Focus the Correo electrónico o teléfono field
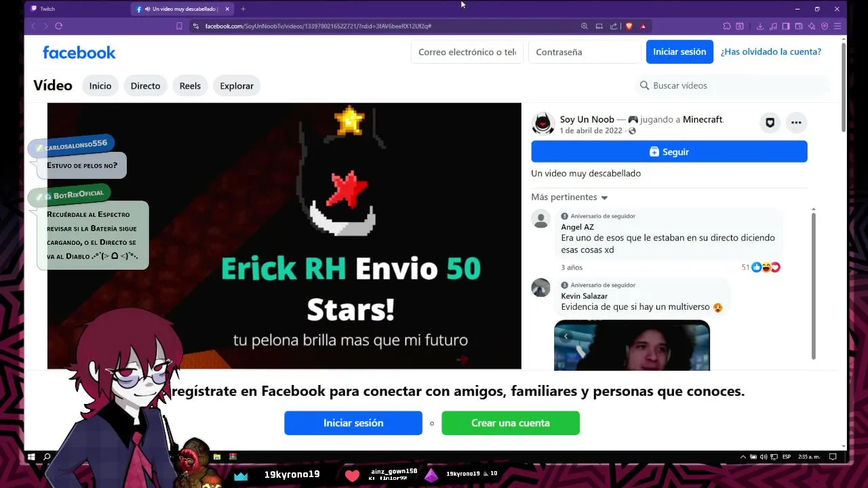Viewport: 868px width, 488px height. click(467, 52)
